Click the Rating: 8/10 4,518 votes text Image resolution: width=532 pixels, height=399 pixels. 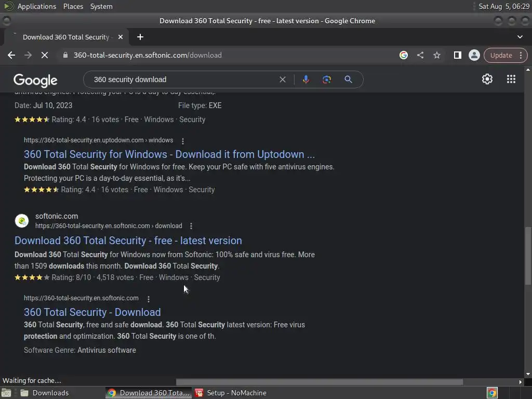(x=92, y=277)
